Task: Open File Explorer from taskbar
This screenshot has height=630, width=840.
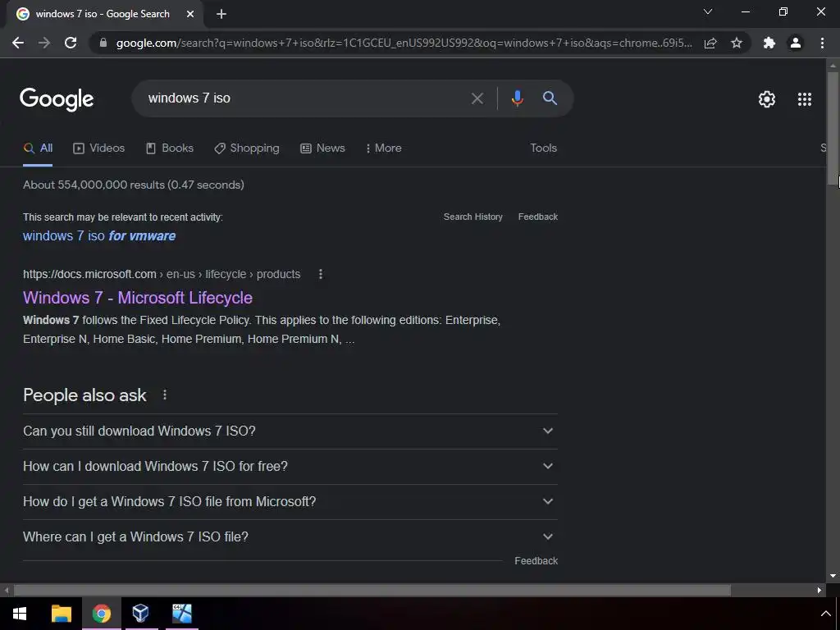Action: click(x=61, y=614)
